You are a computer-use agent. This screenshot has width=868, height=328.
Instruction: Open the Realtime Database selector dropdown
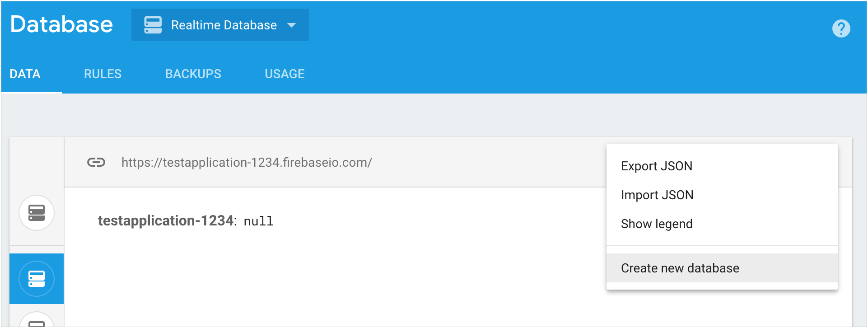pyautogui.click(x=220, y=25)
